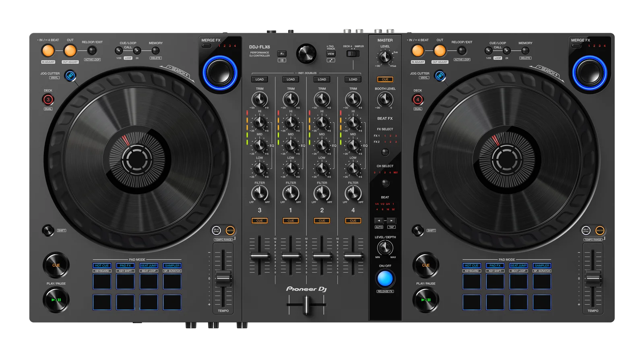Click the Beat FX right beat arrow
Viewport: 644px width, 358px height.
tap(392, 221)
